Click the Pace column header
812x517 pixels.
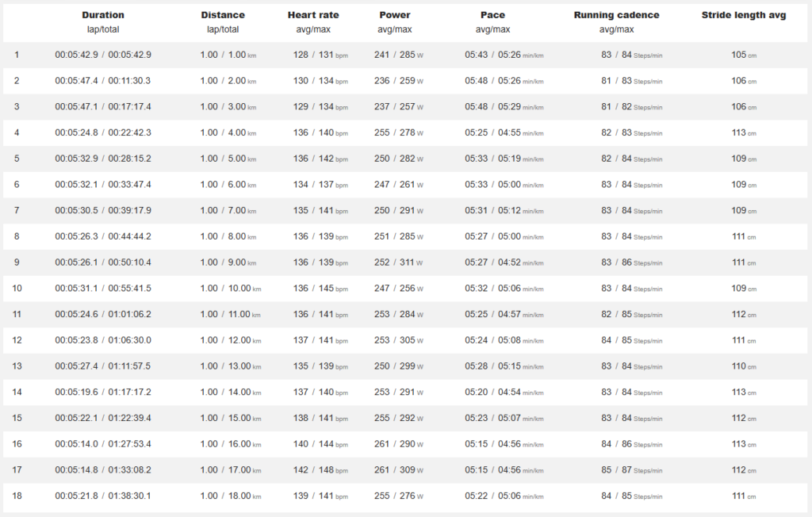[492, 15]
